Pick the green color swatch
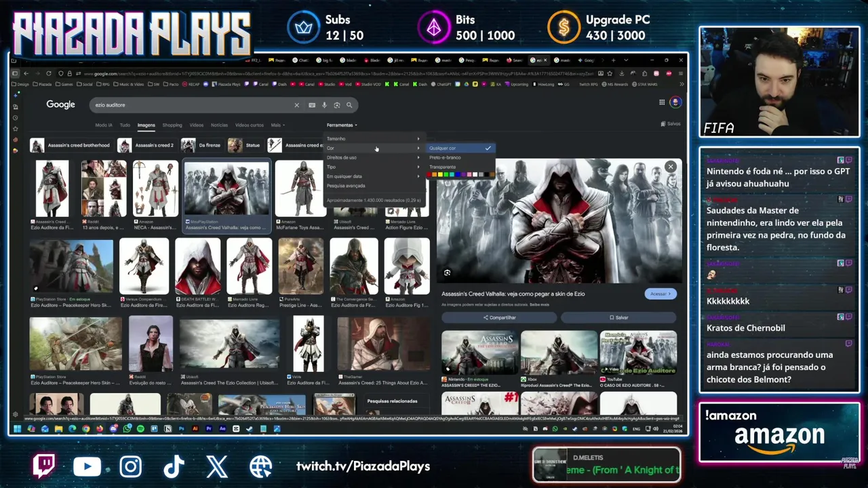 (x=446, y=174)
